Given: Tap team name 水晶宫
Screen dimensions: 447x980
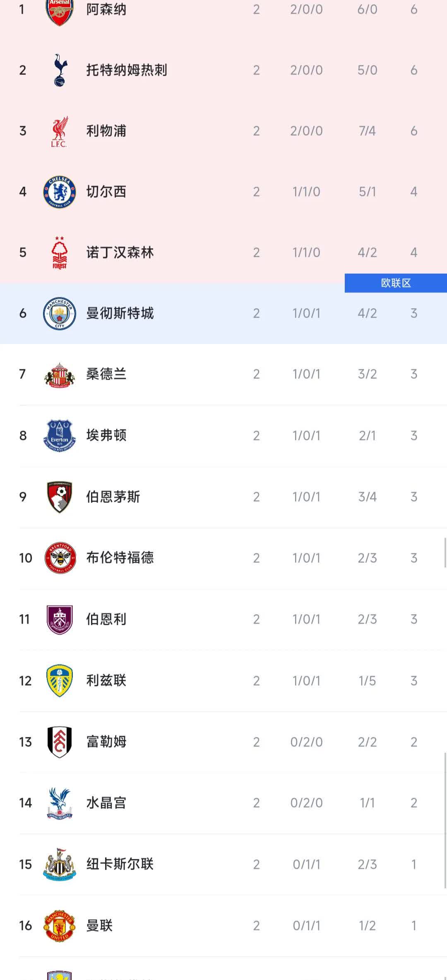Looking at the screenshot, I should tap(106, 803).
